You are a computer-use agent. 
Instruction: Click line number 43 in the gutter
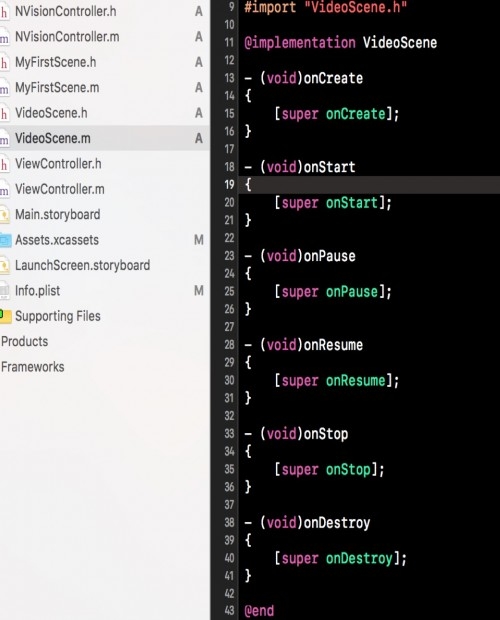229,611
